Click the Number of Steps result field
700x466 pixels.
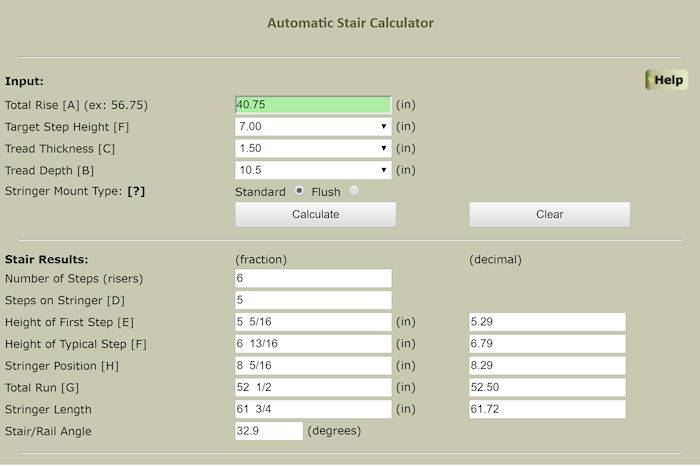click(x=312, y=279)
